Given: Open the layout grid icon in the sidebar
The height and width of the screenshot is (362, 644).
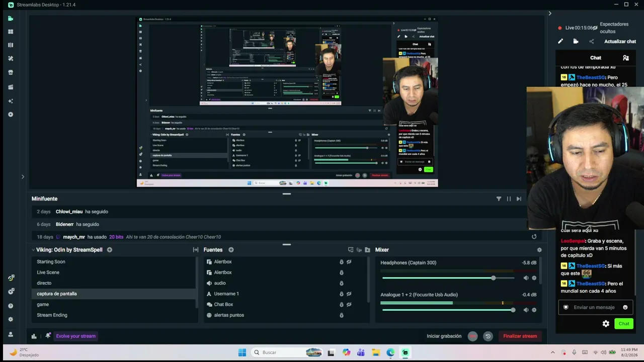Looking at the screenshot, I should tap(11, 32).
